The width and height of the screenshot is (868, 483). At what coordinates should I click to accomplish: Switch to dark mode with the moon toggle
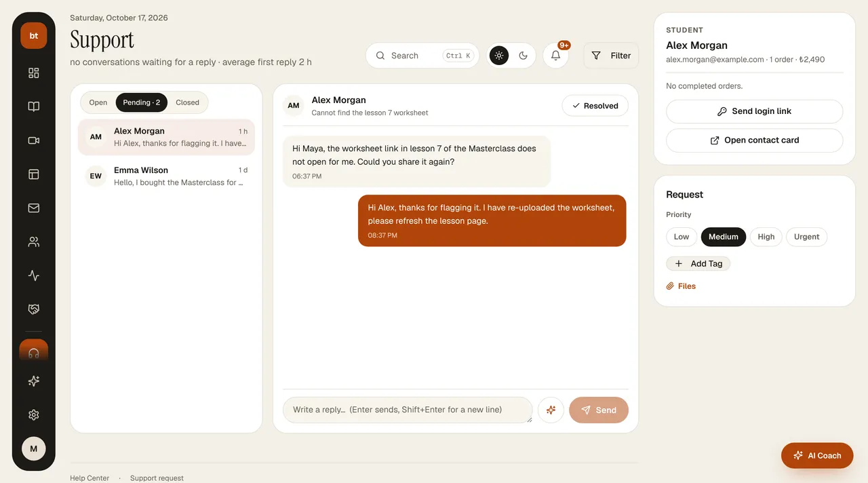pos(524,56)
